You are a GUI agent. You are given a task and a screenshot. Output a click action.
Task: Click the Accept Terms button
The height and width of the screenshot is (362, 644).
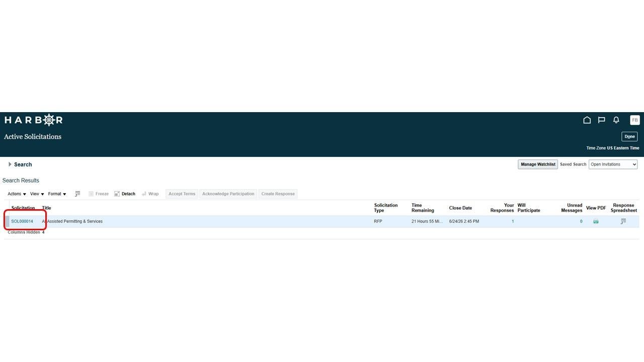click(x=182, y=194)
